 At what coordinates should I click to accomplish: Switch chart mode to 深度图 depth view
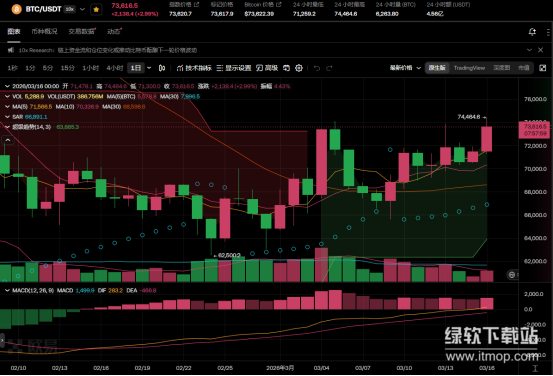(x=501, y=68)
